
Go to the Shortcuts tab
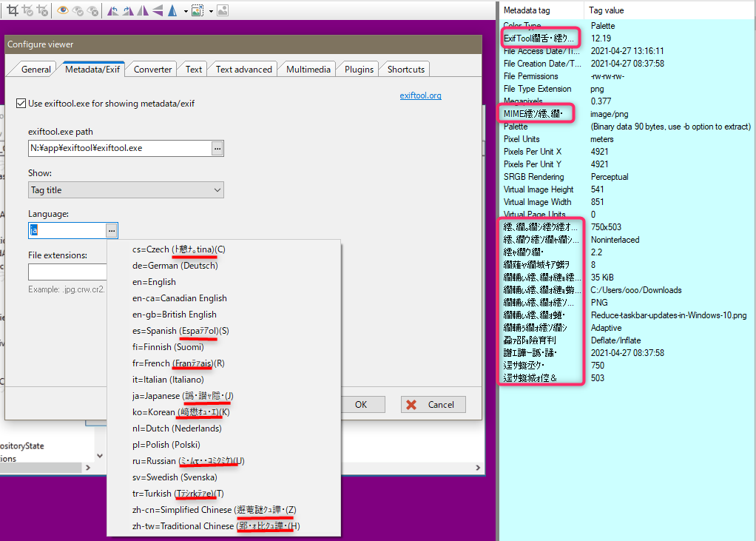pos(406,70)
